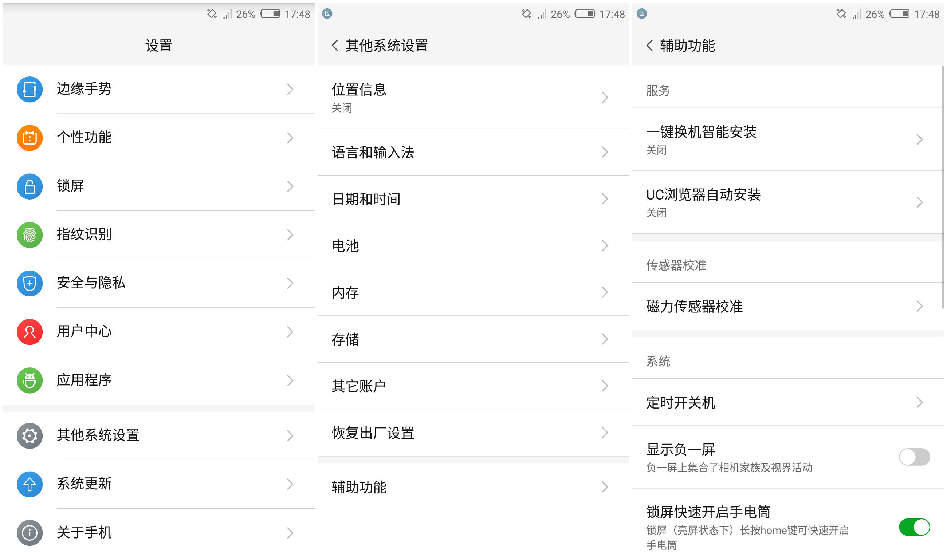Select the orange 个性功能 icon
This screenshot has height=560, width=947.
(x=30, y=138)
